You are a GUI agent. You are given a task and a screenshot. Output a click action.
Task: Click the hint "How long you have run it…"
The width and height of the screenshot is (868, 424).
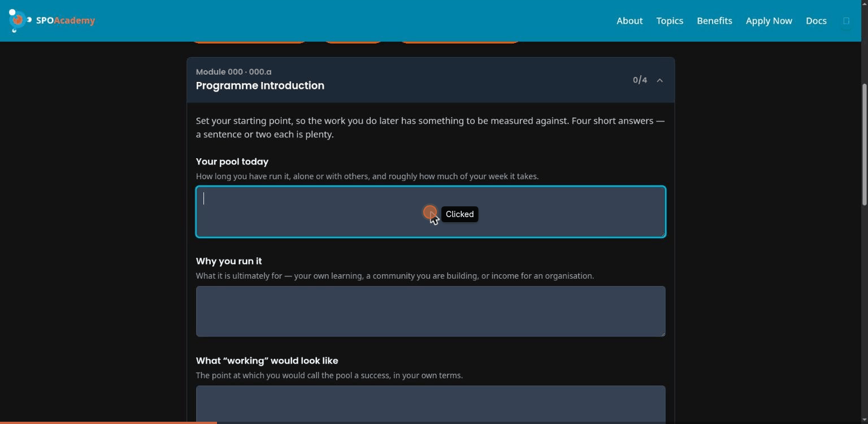tap(367, 176)
